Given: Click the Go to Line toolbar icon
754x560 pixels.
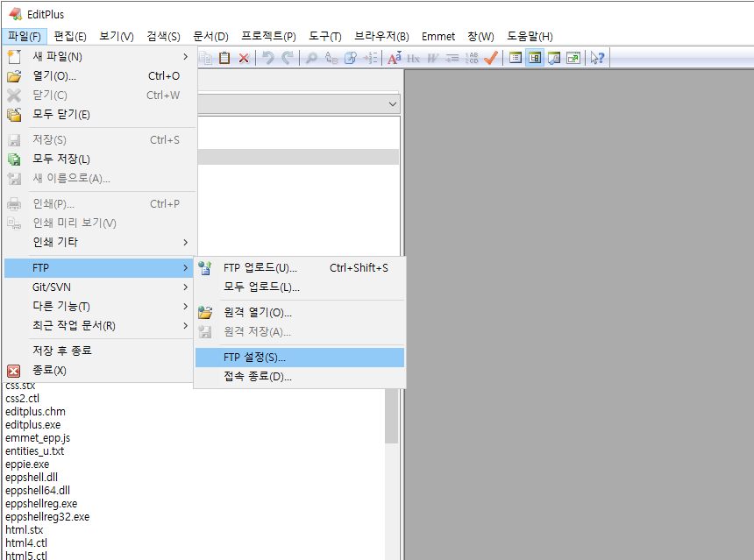Looking at the screenshot, I should click(x=370, y=58).
